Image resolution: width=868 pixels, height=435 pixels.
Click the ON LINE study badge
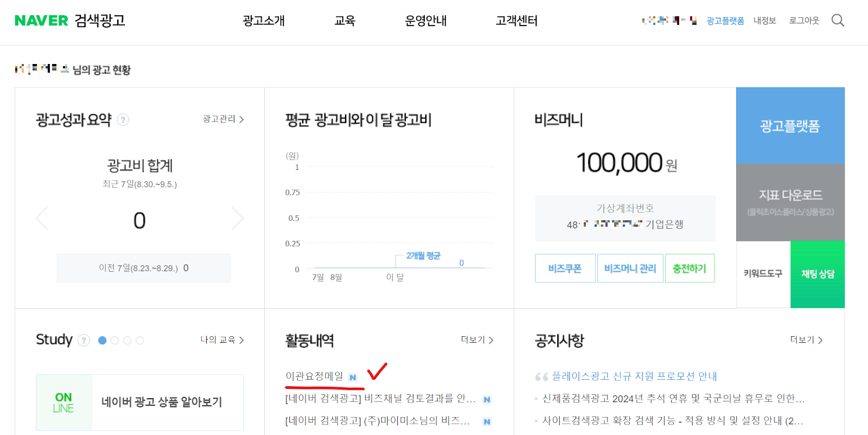pyautogui.click(x=64, y=402)
